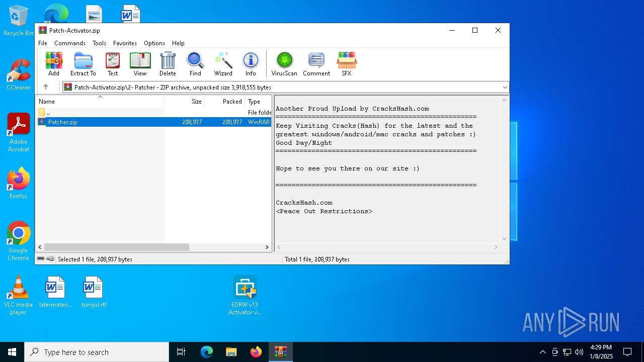This screenshot has height=362, width=644.
Task: Click the volume speaker tray icon
Action: click(579, 352)
